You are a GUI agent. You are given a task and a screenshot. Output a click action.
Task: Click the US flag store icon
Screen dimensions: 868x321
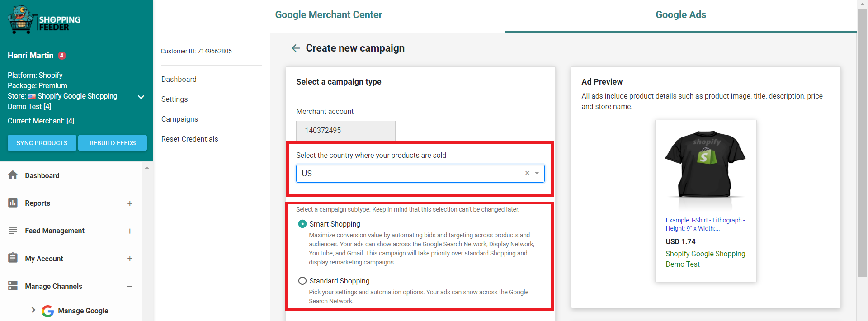click(x=32, y=96)
